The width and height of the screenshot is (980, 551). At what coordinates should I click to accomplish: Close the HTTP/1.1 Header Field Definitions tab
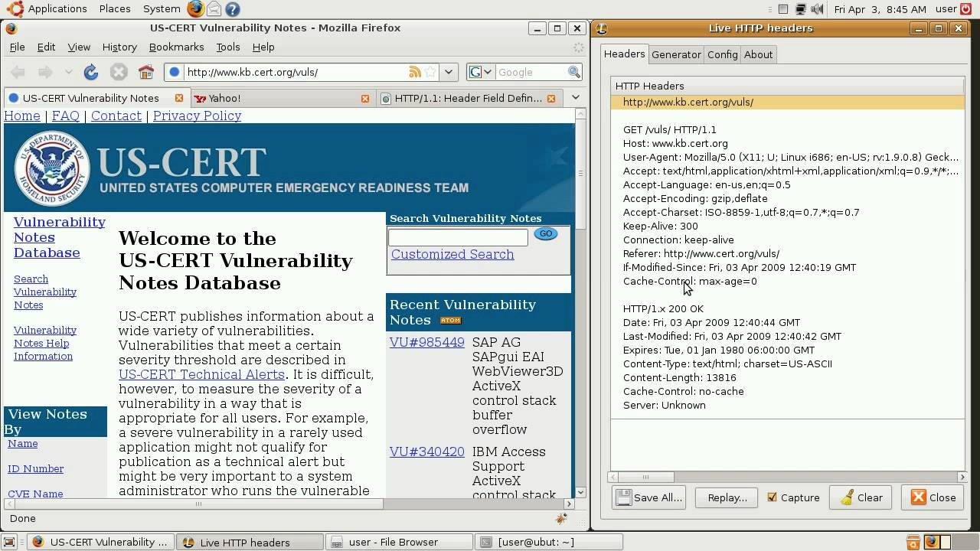click(x=551, y=98)
